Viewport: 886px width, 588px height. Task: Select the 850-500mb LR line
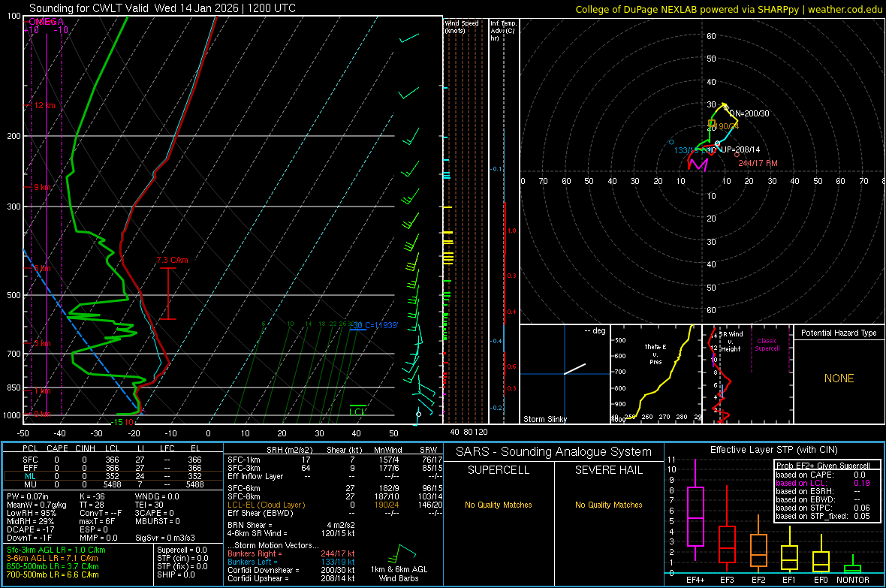point(53,566)
